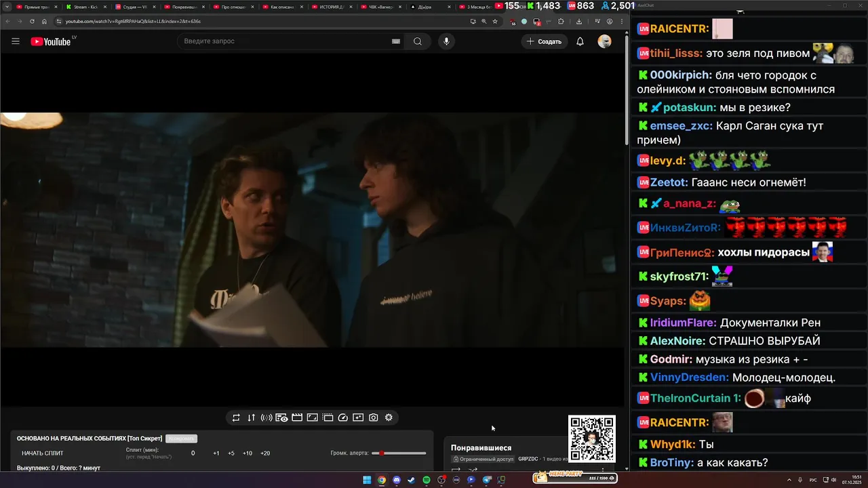Open Chrome from the taskbar
Image resolution: width=868 pixels, height=488 pixels.
[382, 480]
